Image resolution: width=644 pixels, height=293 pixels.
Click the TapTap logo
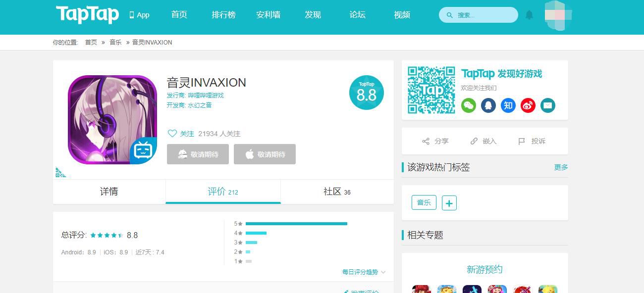[x=87, y=14]
